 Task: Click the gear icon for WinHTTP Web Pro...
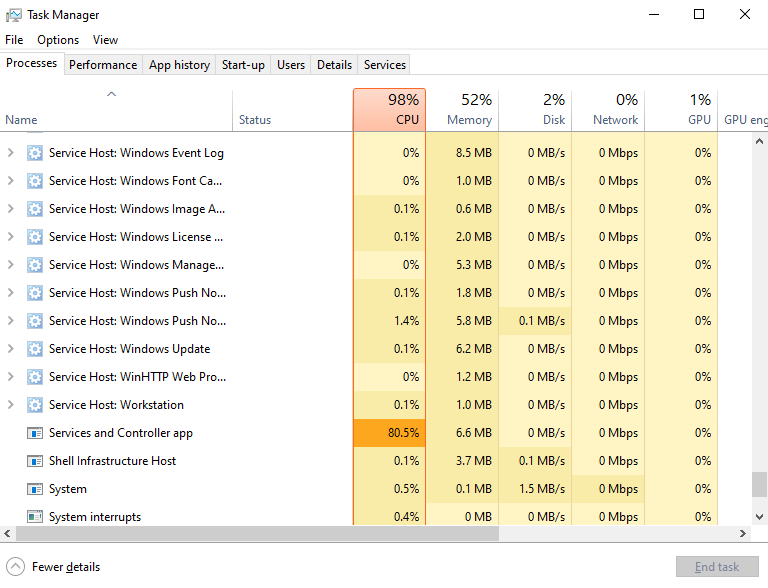(34, 376)
